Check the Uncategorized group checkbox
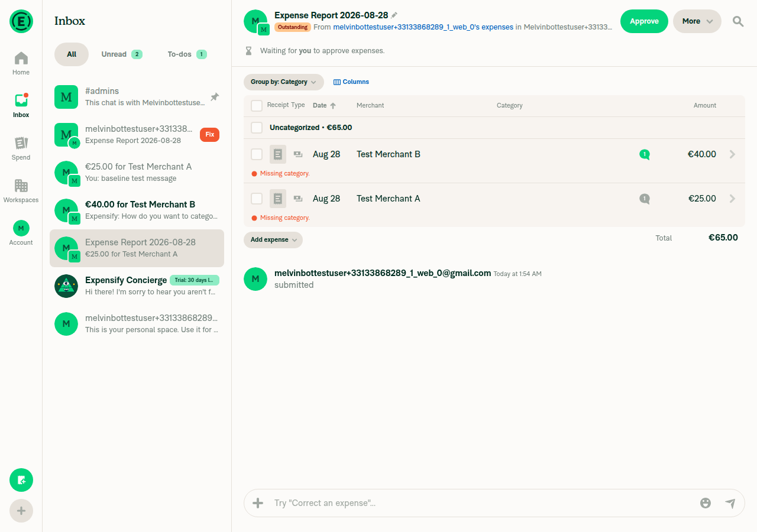Image resolution: width=757 pixels, height=532 pixels. pyautogui.click(x=257, y=128)
